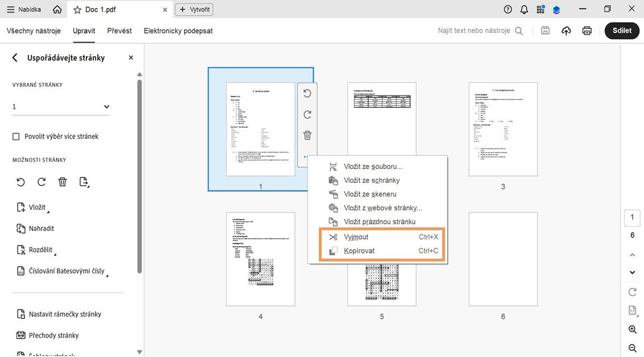Click the current page number box
This screenshot has width=644, height=357.
[632, 217]
